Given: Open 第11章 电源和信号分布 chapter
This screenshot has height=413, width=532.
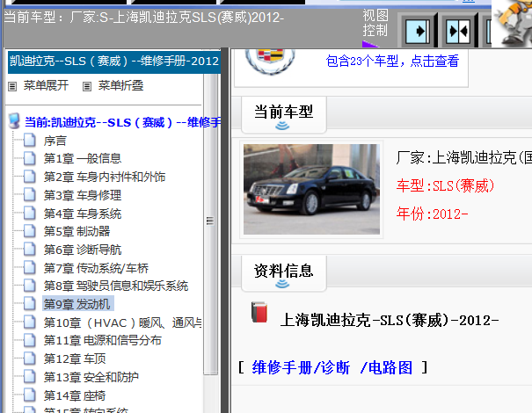Looking at the screenshot, I should 103,340.
